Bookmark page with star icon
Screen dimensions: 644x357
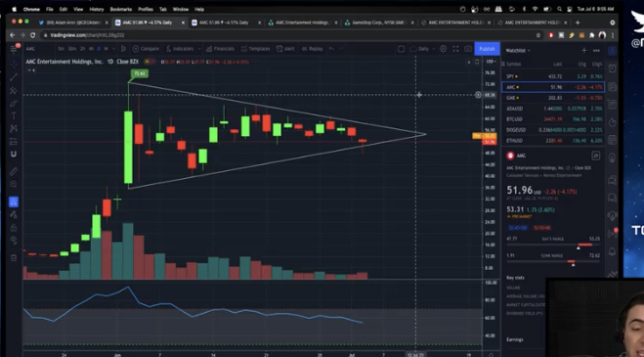pos(538,35)
